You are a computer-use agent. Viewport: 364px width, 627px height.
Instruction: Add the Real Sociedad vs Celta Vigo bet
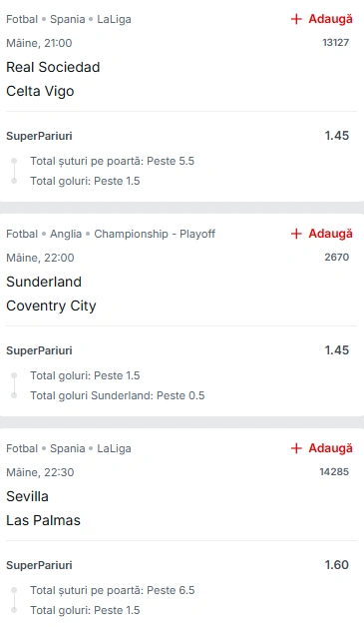(x=322, y=19)
